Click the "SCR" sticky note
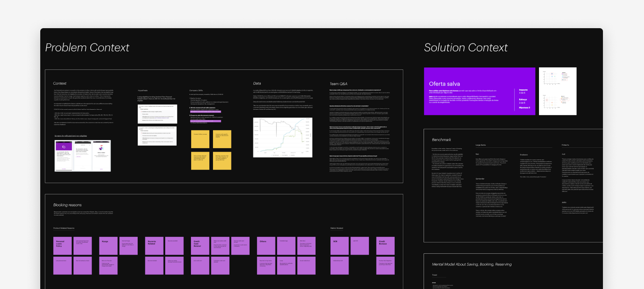Screen dimensions: 644x289 (339, 246)
